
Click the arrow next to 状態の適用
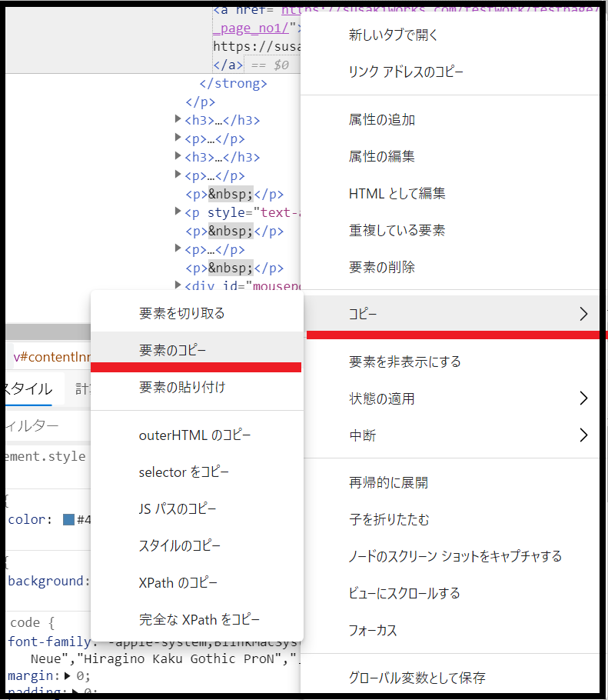click(583, 398)
